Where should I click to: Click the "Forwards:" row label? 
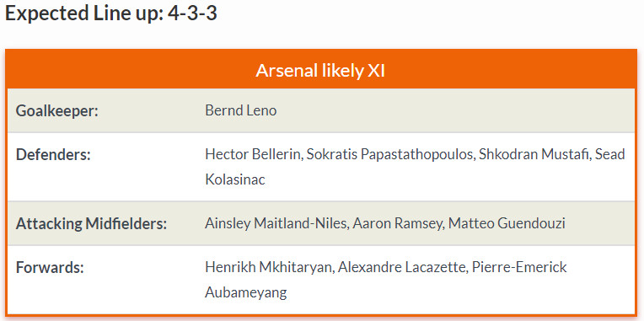tap(50, 268)
